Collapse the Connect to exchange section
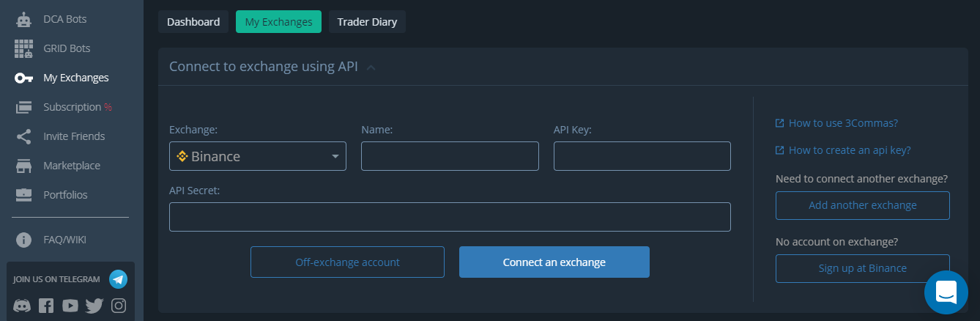Viewport: 980px width, 321px height. pos(371,67)
